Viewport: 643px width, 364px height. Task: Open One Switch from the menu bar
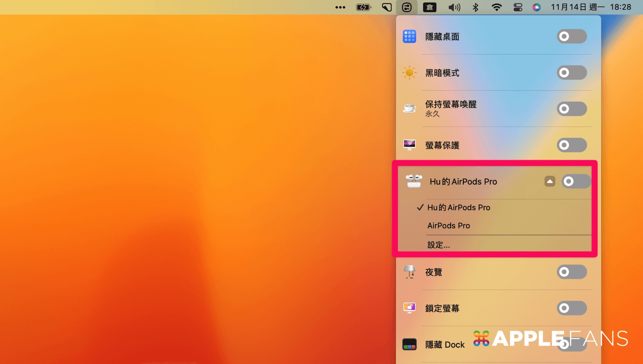(x=407, y=7)
